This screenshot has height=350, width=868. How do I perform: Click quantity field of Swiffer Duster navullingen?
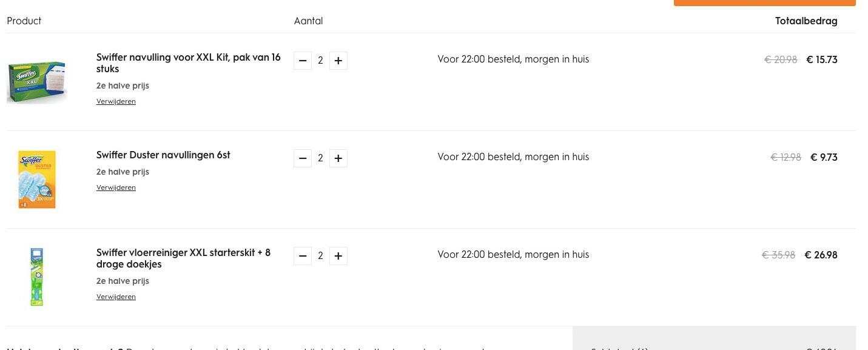[x=320, y=158]
